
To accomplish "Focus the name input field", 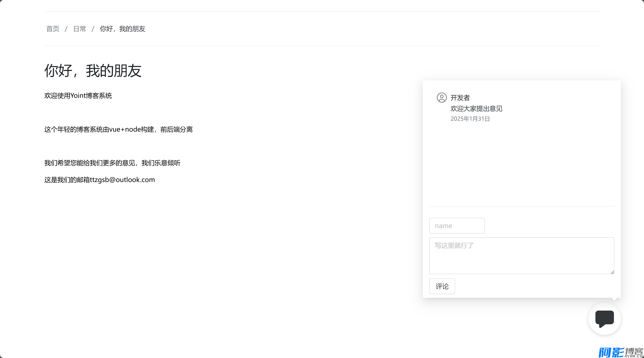I will click(457, 226).
